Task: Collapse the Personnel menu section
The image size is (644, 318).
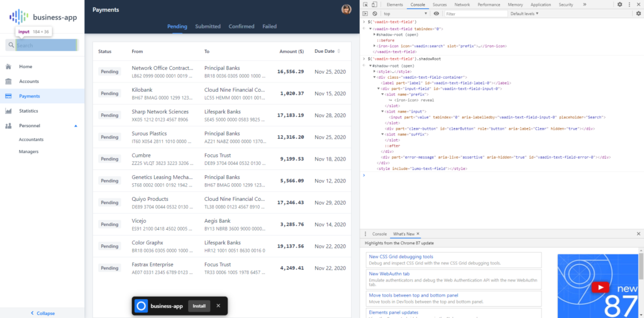Action: coord(76,126)
